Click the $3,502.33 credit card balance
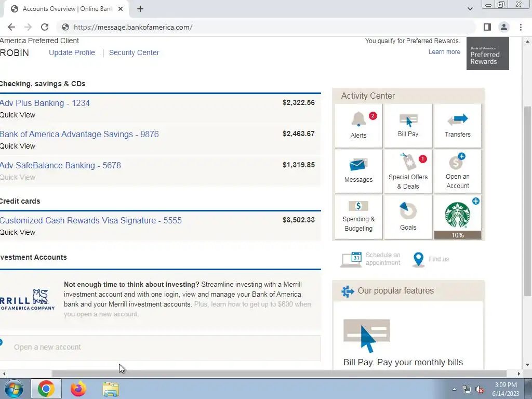The height and width of the screenshot is (399, 532). (x=299, y=220)
